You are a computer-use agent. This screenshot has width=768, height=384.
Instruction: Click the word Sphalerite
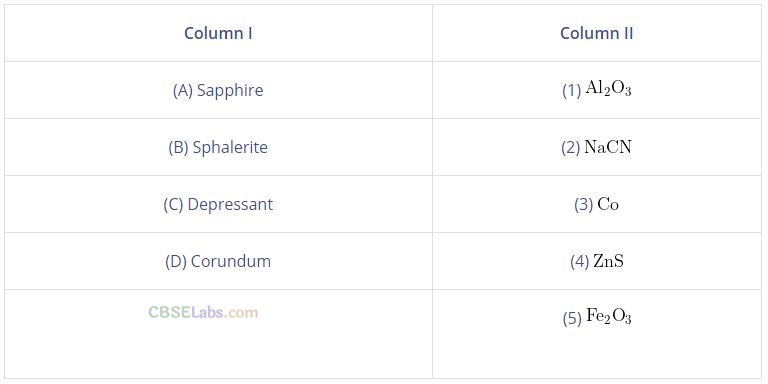click(230, 147)
